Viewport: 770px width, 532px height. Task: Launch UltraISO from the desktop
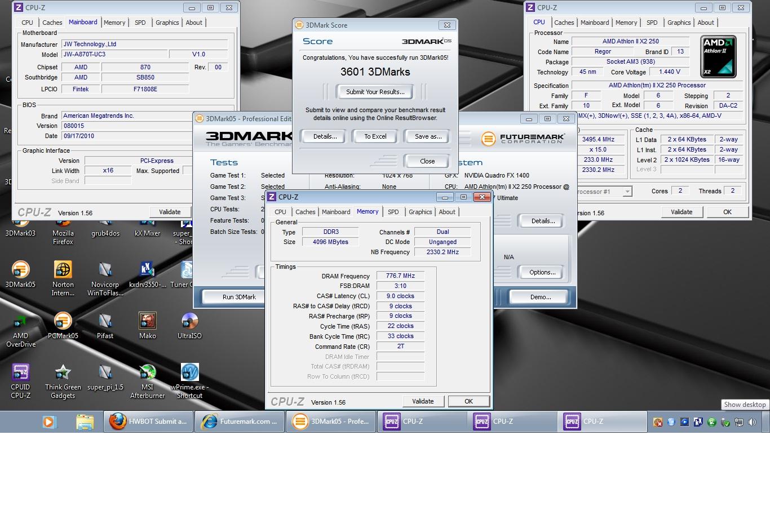pos(189,326)
